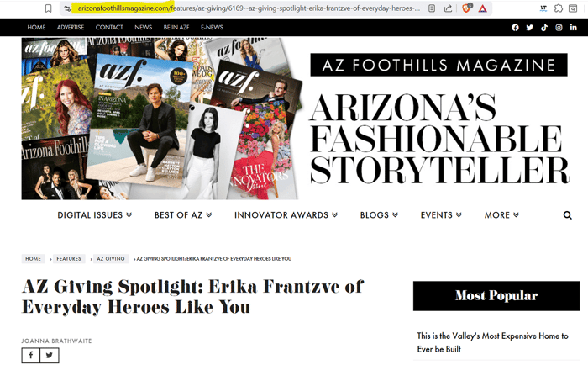The width and height of the screenshot is (588, 365).
Task: Visit the Instagram profile from the top bar
Action: [559, 28]
